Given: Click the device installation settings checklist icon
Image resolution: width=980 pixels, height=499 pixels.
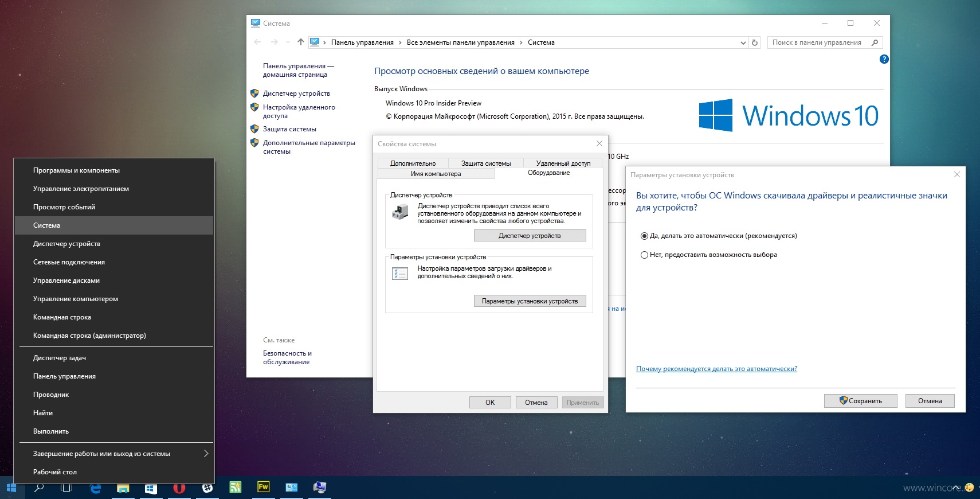Looking at the screenshot, I should (x=400, y=274).
